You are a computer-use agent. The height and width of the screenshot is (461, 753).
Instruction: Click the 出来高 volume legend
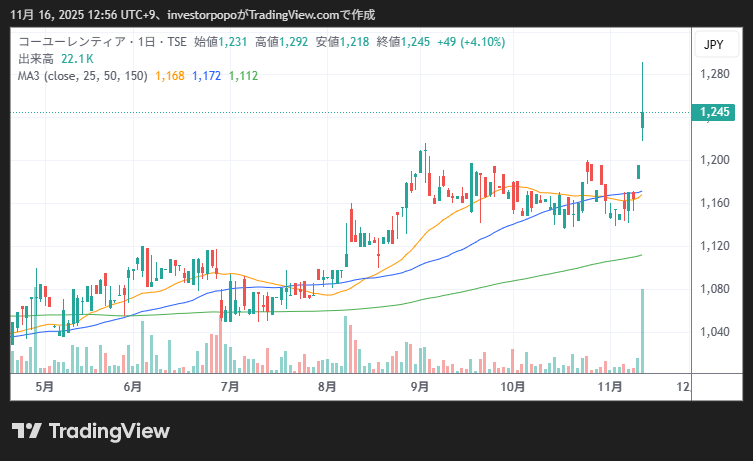(36, 59)
